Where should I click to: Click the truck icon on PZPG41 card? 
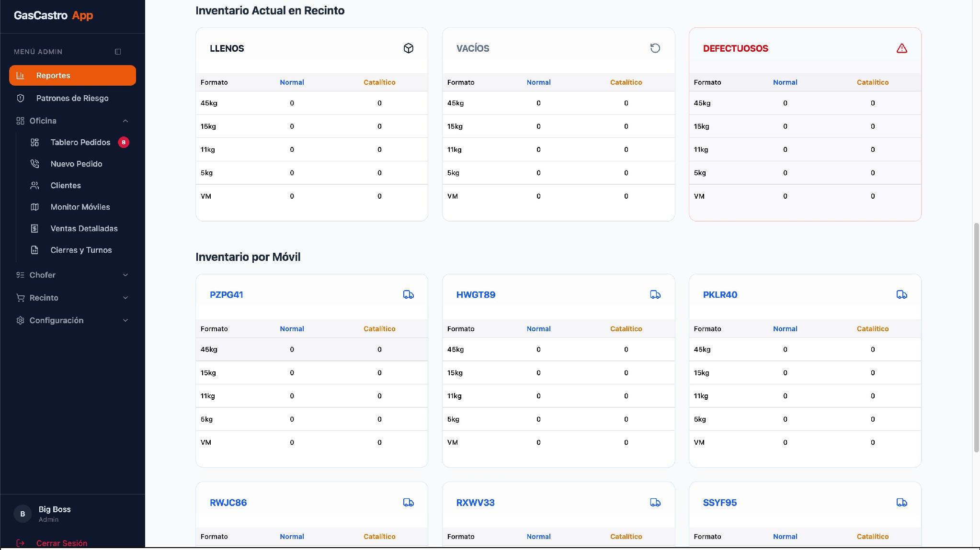pos(409,294)
